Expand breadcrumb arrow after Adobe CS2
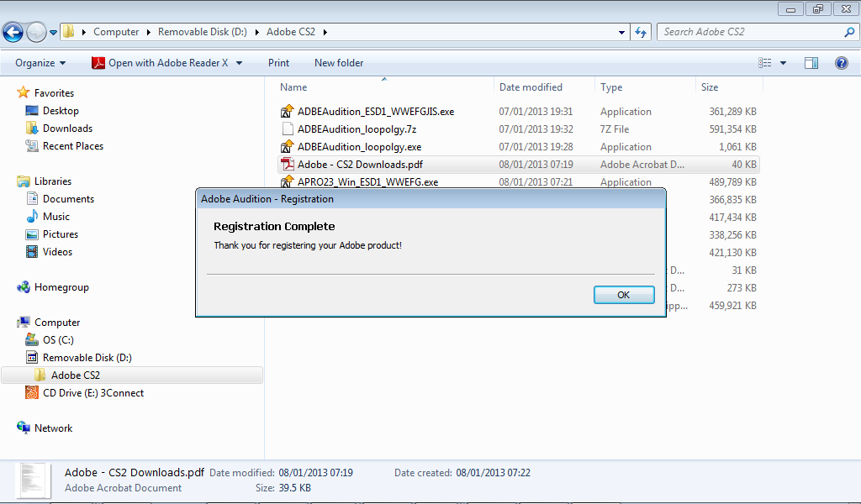Viewport: 861px width, 504px height. tap(325, 33)
